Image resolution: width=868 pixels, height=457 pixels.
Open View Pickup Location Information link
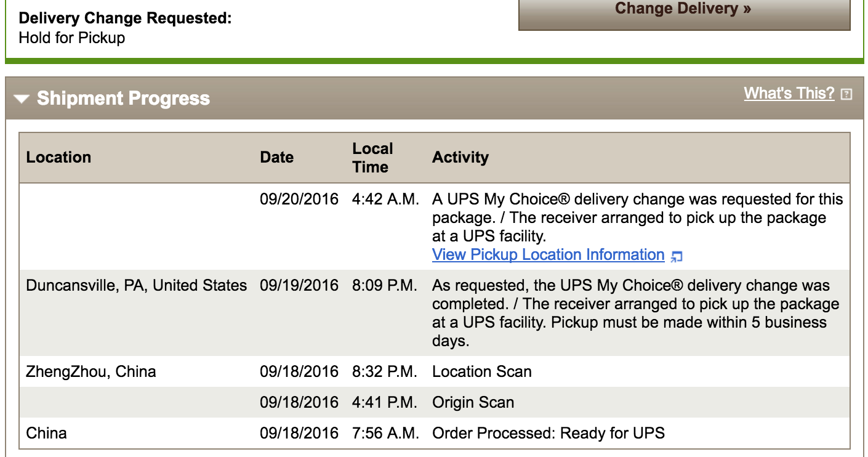tap(549, 255)
